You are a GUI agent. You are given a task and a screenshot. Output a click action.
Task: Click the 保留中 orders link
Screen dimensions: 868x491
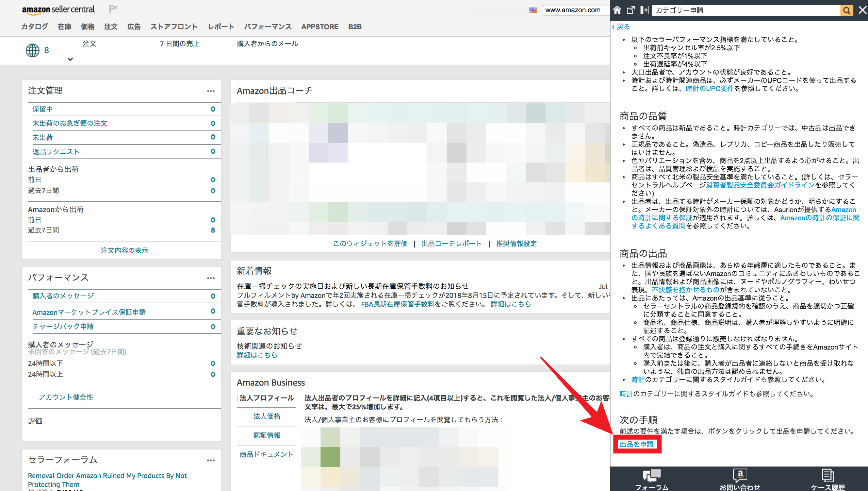[x=43, y=109]
